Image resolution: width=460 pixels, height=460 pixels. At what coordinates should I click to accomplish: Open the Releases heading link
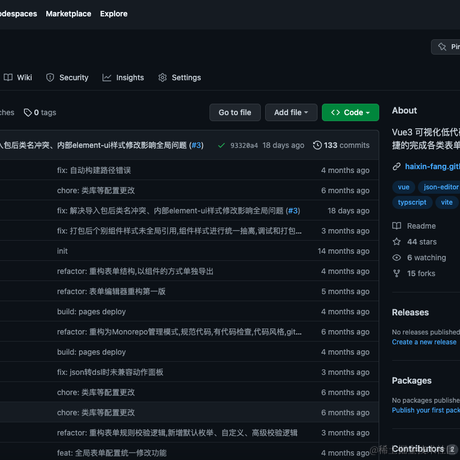410,312
